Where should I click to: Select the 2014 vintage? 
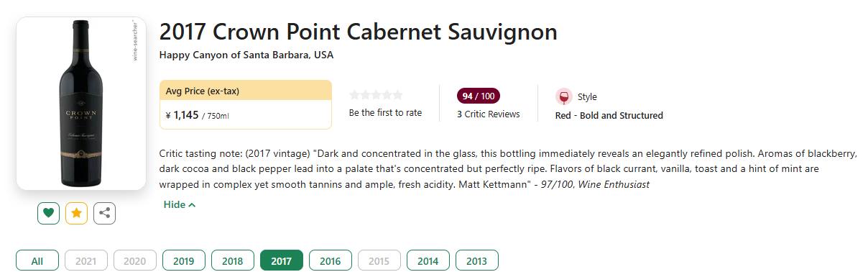428,260
